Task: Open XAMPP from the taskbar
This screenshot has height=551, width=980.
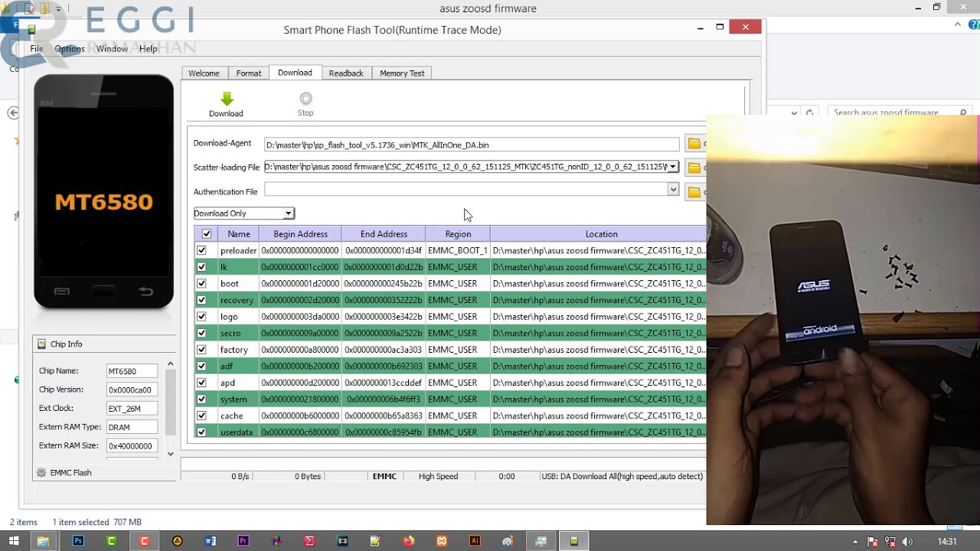Action: click(442, 541)
